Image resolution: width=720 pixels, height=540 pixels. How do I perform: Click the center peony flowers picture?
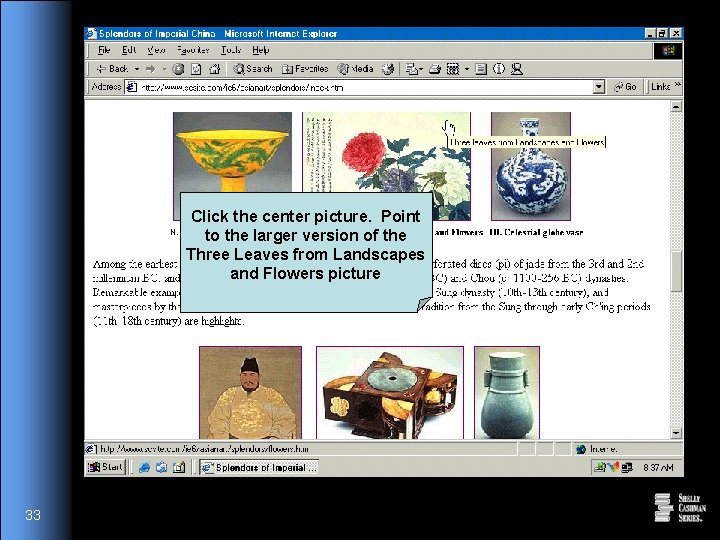[387, 152]
